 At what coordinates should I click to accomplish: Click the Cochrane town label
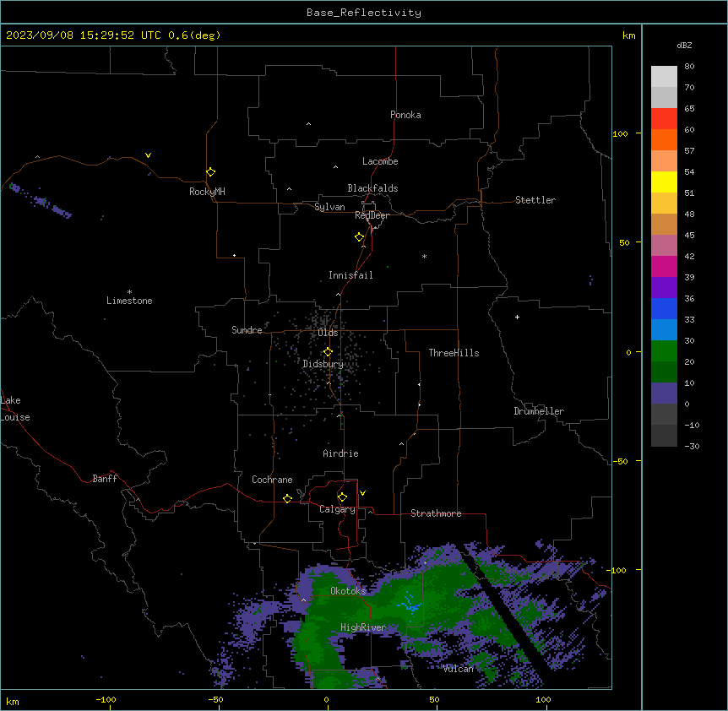click(x=272, y=480)
